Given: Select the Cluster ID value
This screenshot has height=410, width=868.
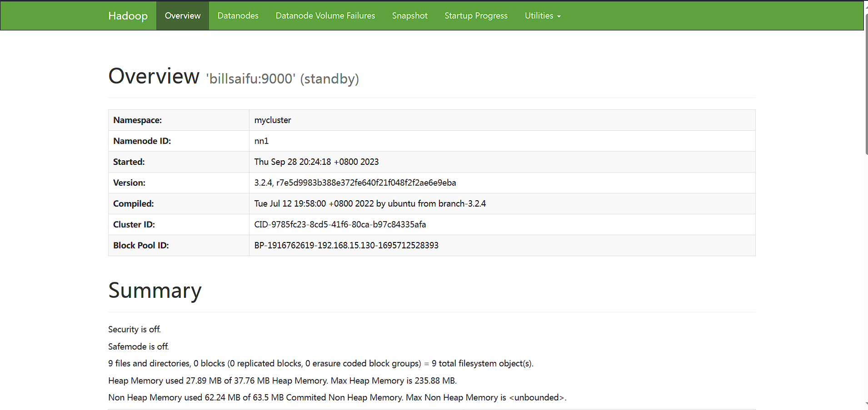Looking at the screenshot, I should 340,225.
